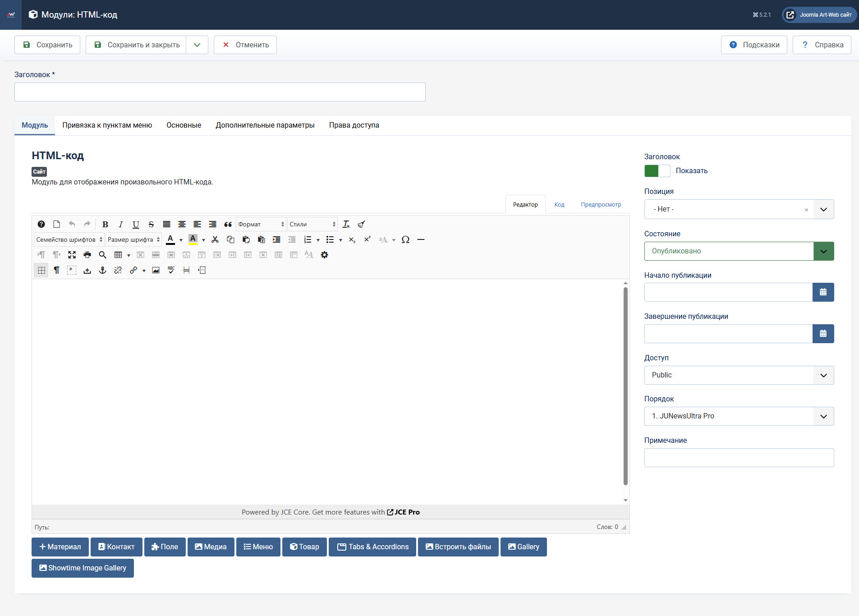Click the Отменить button
Viewport: 859px width, 616px height.
245,45
